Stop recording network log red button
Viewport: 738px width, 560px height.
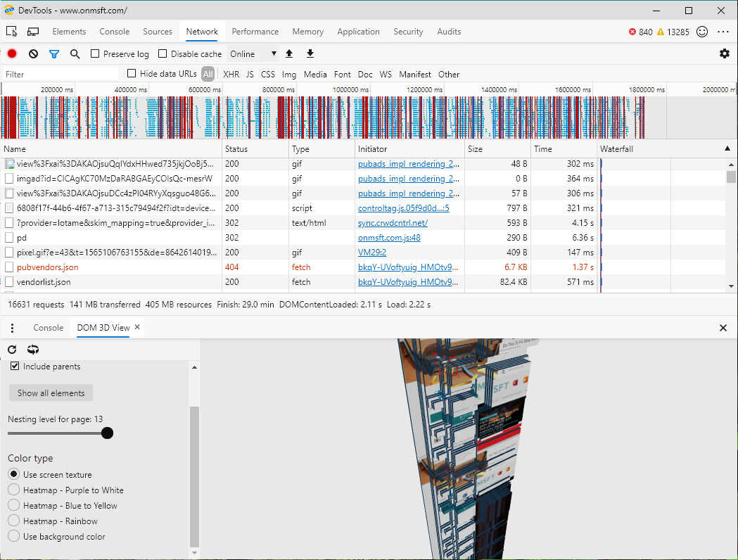[12, 53]
